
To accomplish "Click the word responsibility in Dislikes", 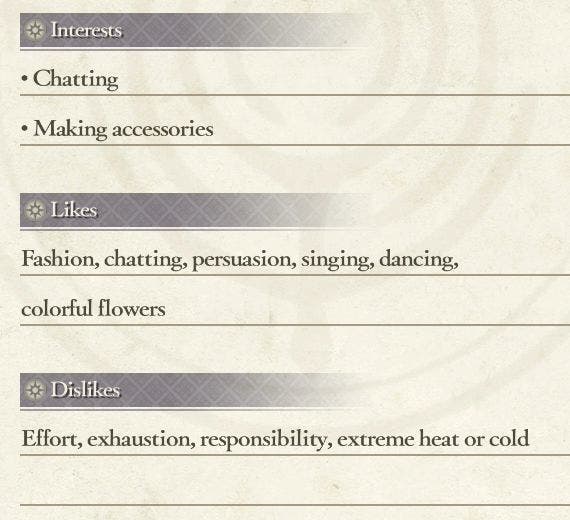I will 266,439.
